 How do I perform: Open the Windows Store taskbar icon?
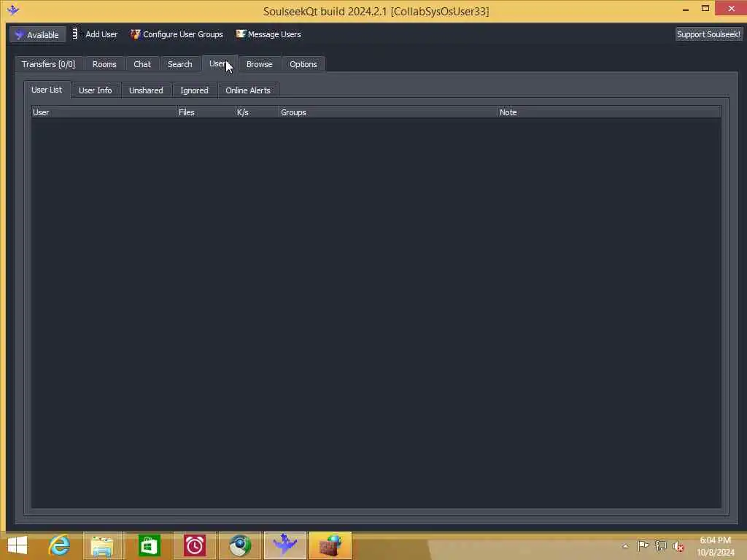click(x=149, y=545)
